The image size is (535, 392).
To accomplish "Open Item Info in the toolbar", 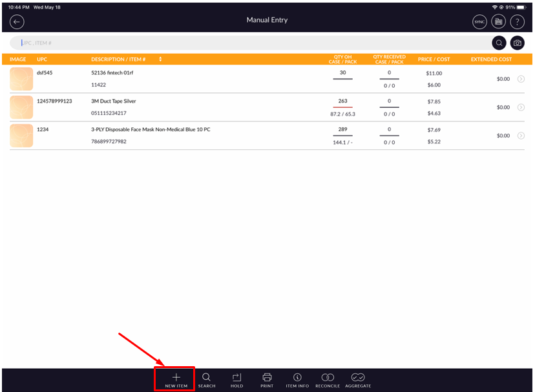I will pyautogui.click(x=297, y=380).
